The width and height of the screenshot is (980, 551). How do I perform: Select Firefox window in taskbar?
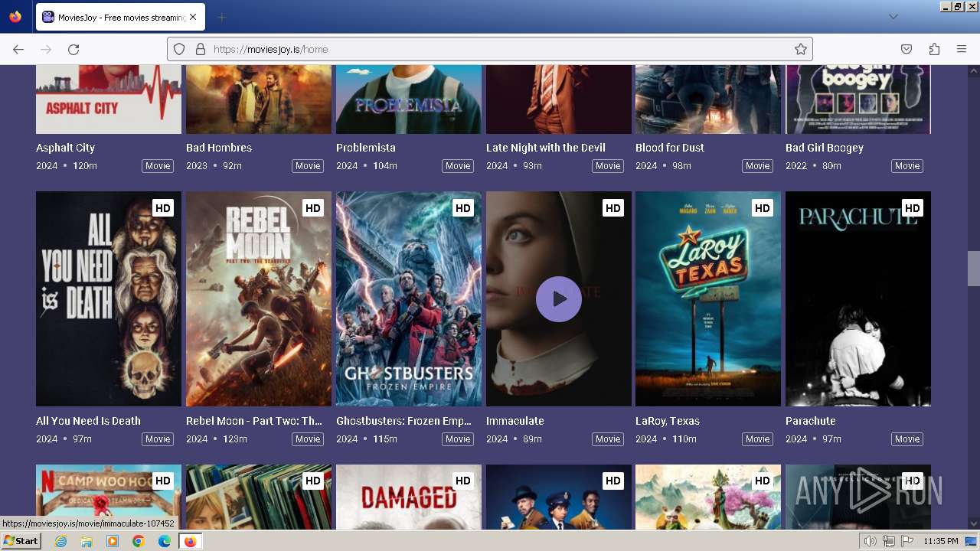pyautogui.click(x=190, y=541)
